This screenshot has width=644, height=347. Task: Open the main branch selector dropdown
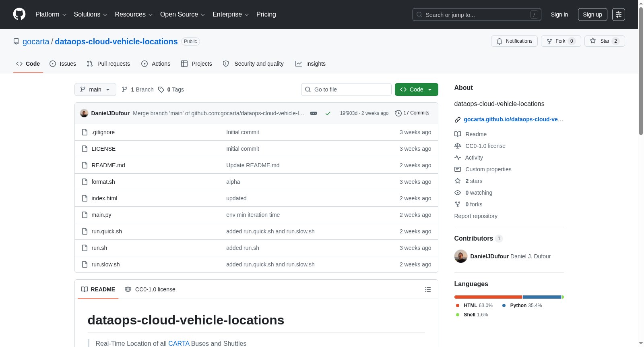tap(95, 89)
